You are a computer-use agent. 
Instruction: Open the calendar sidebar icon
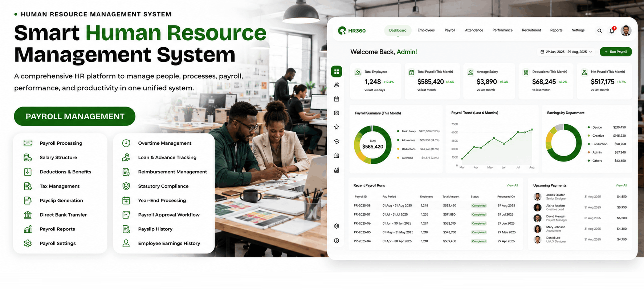coord(337,99)
